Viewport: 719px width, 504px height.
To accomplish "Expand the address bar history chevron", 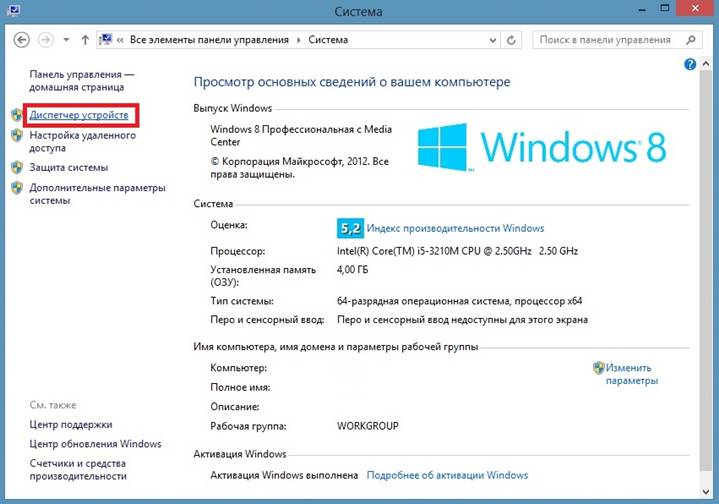I will coord(493,40).
